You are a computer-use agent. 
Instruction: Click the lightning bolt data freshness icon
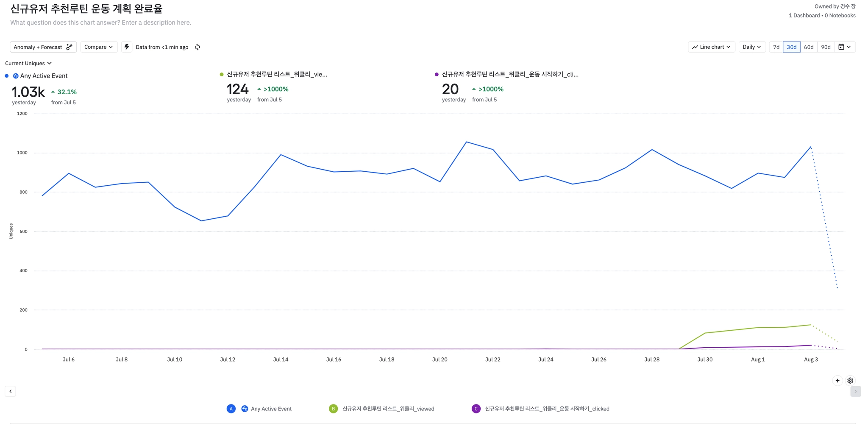(127, 47)
